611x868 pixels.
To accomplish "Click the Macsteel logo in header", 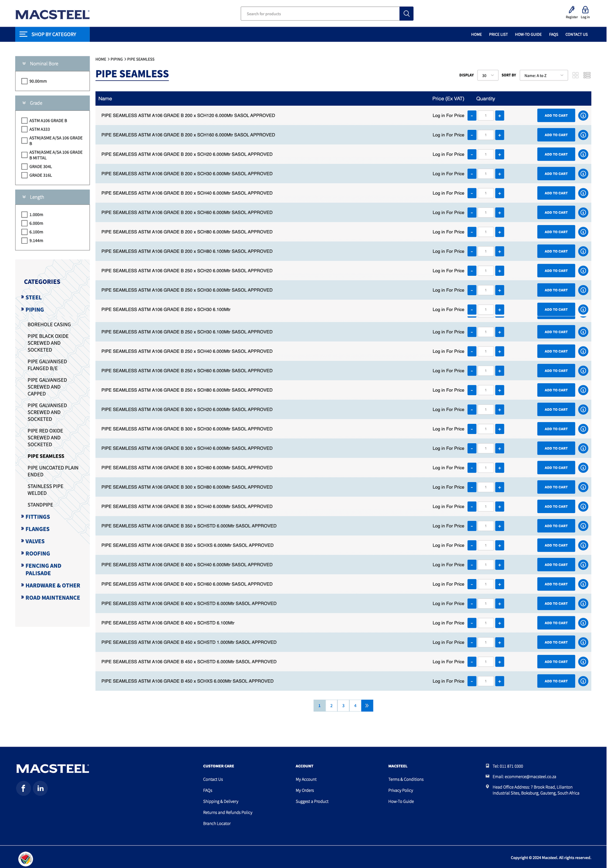I will pyautogui.click(x=52, y=14).
